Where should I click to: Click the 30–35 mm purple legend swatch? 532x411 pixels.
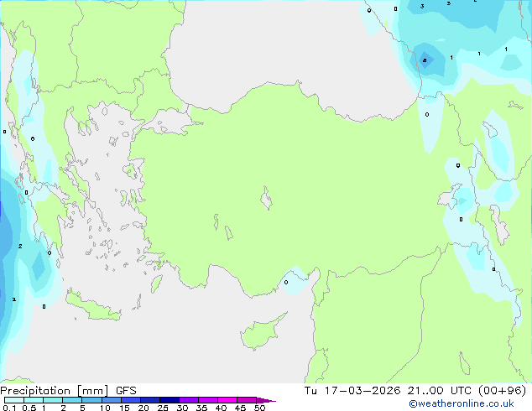189,400
